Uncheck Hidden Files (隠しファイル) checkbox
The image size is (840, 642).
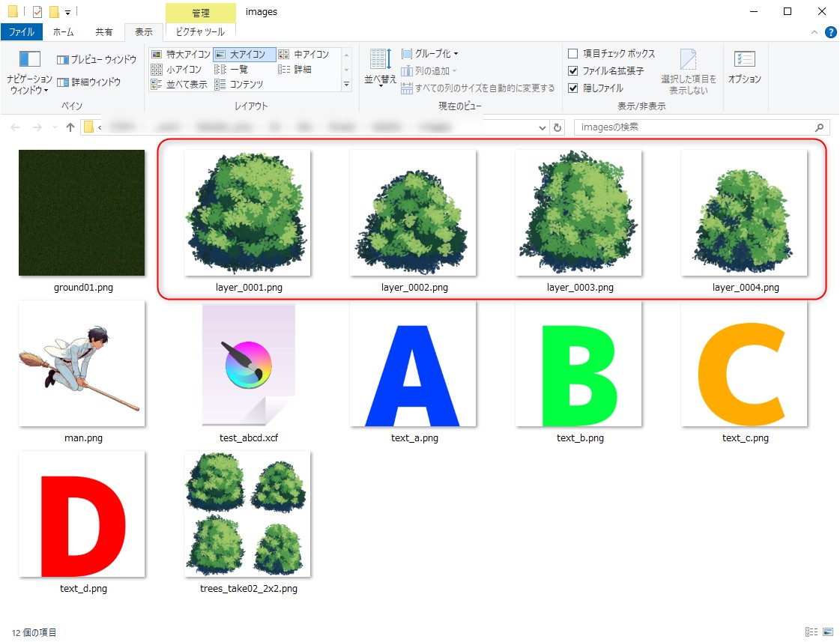(573, 88)
